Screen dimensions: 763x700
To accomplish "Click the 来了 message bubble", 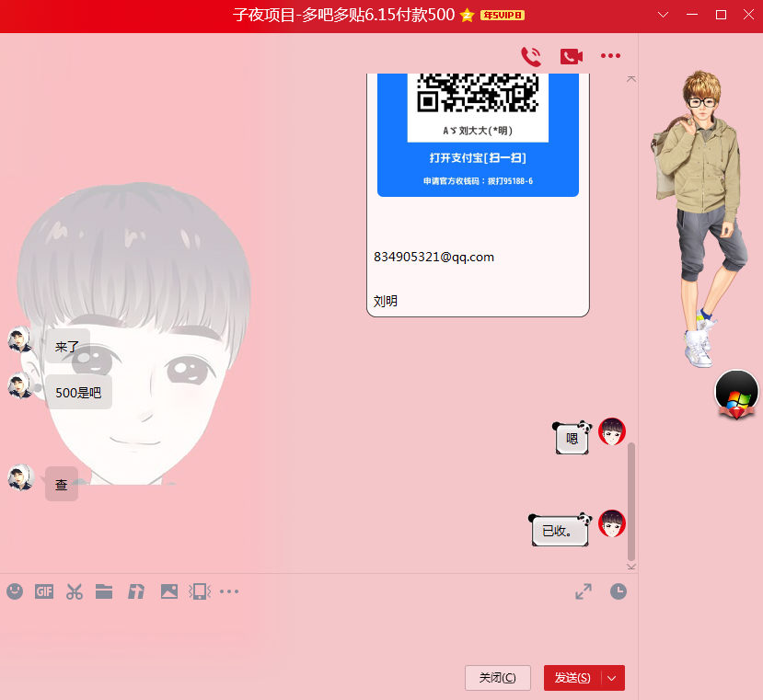I will pos(67,347).
